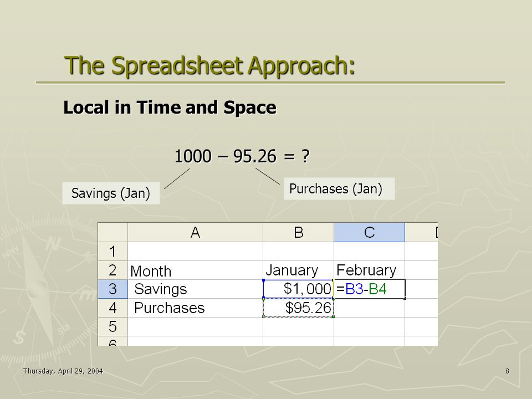532x399 pixels.
Task: Select row 5 header
Action: pos(112,327)
